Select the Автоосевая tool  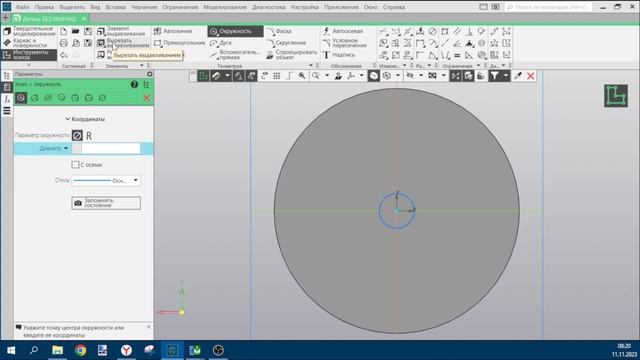342,31
